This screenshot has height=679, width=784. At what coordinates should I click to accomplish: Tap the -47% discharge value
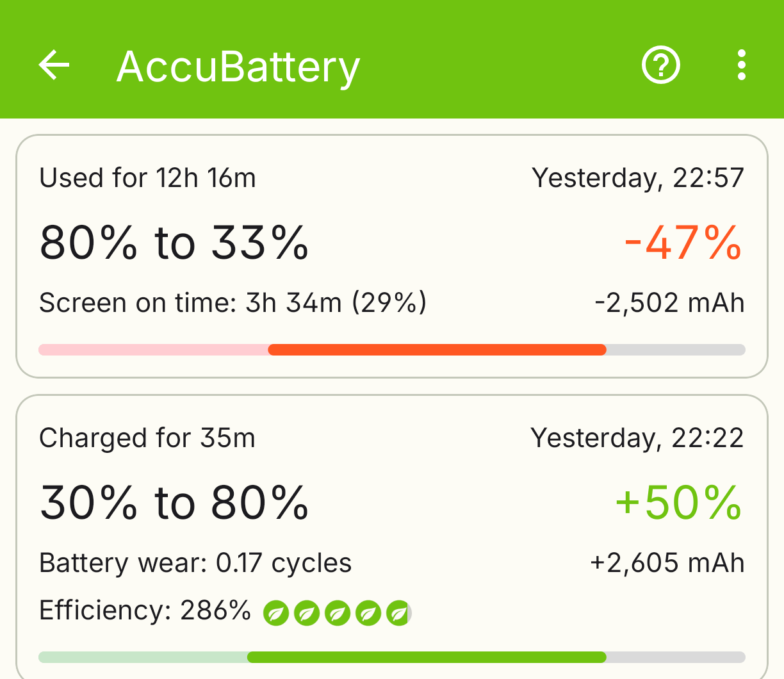pos(683,243)
